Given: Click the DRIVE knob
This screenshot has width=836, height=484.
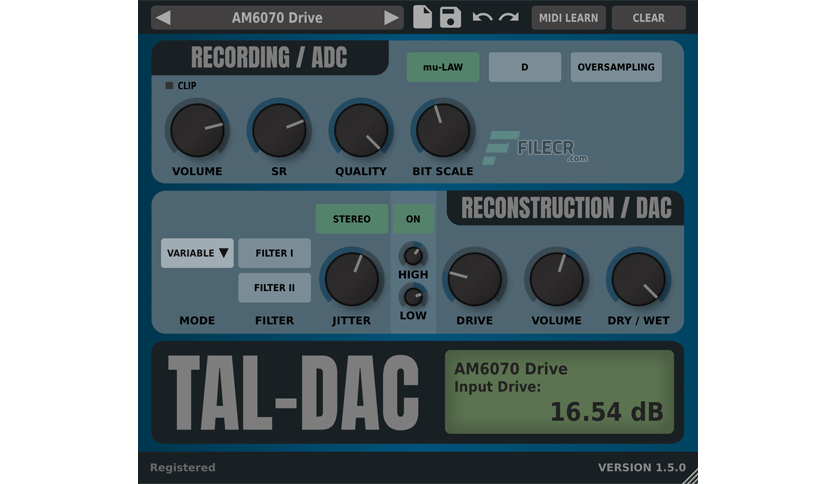Looking at the screenshot, I should [474, 279].
